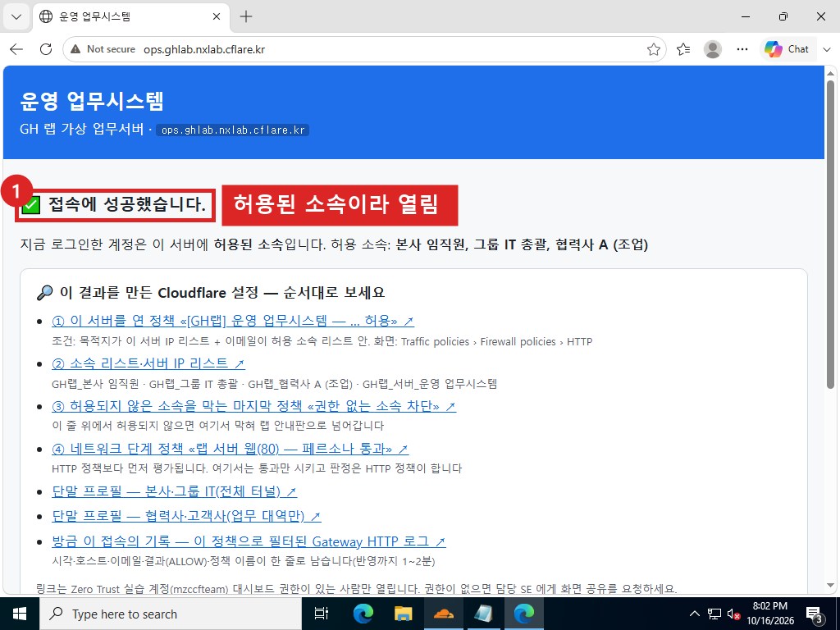Switch to the active Edge window
The width and height of the screenshot is (840, 630).
(x=523, y=614)
